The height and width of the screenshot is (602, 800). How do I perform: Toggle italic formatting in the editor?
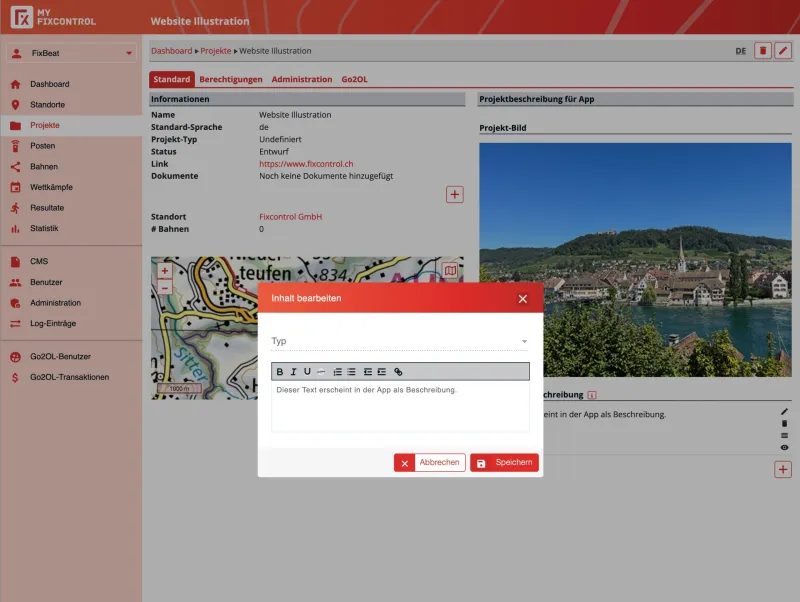pos(293,372)
